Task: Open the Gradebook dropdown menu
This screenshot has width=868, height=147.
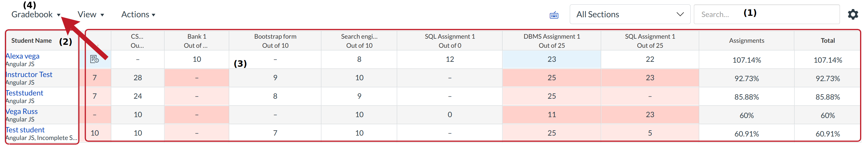Action: pos(36,15)
